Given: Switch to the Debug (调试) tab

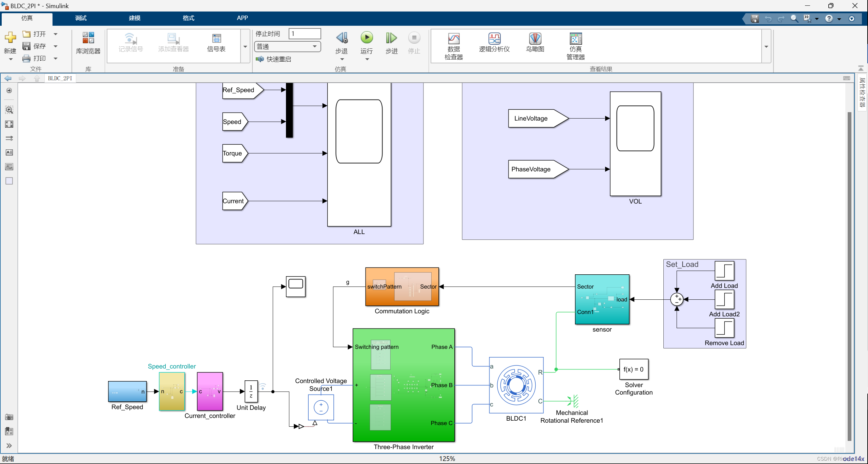Looking at the screenshot, I should [x=81, y=18].
